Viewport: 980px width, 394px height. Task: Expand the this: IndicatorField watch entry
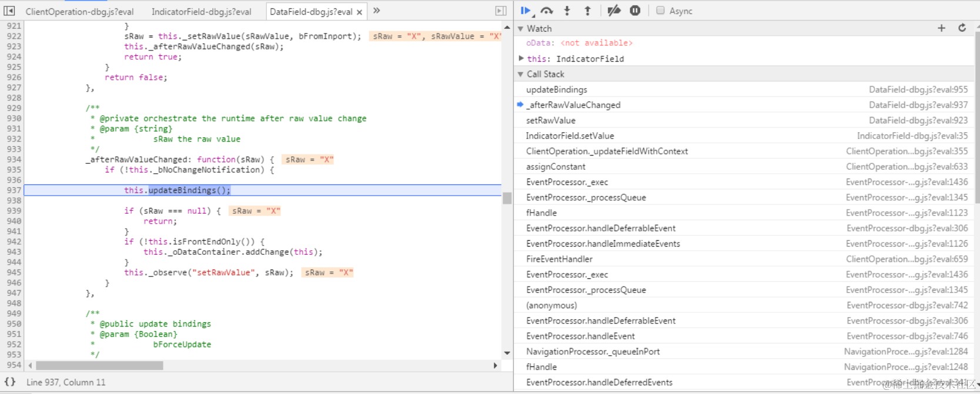click(x=521, y=58)
